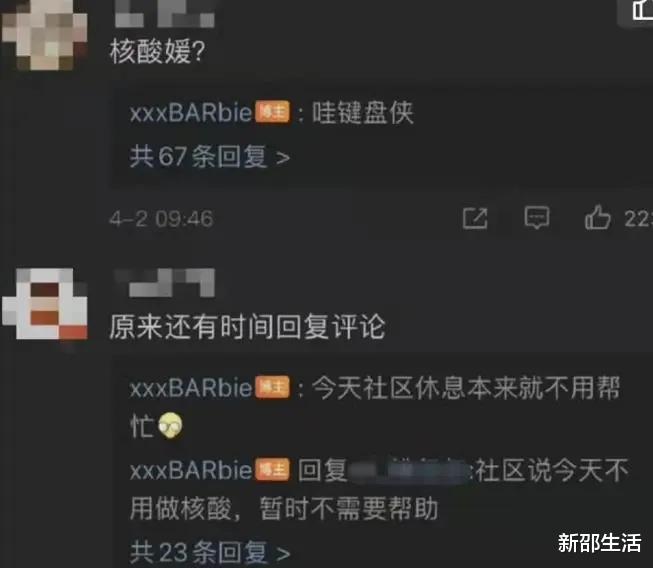Select comment text 原来还有时间回复评论
Screen dimensions: 653x568
247,326
